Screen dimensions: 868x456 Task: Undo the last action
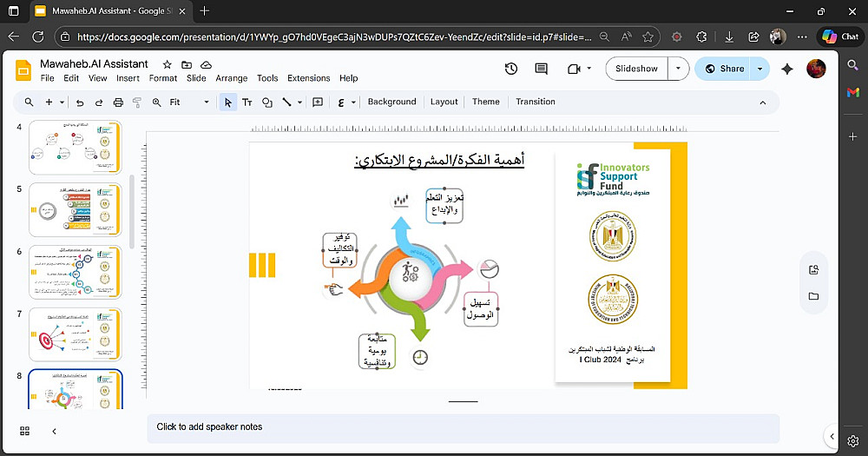tap(80, 102)
